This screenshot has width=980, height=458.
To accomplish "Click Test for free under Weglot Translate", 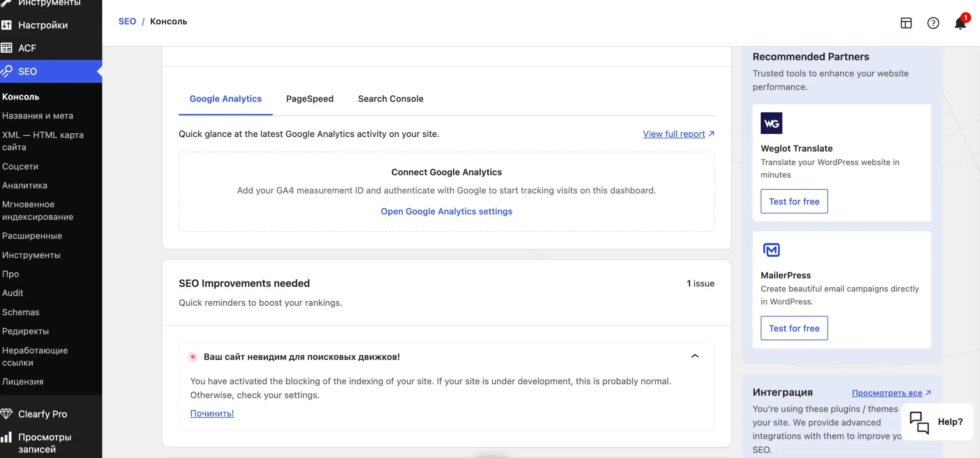I will pyautogui.click(x=794, y=201).
